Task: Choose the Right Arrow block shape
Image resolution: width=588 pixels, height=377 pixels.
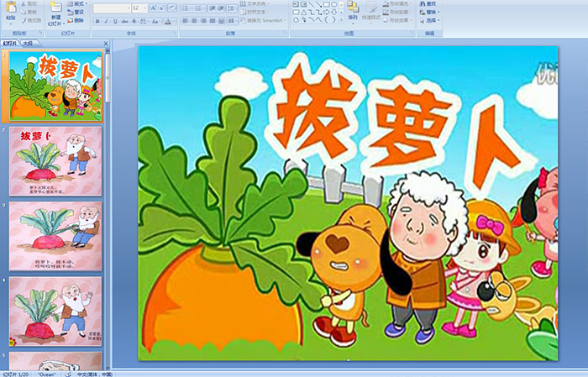Action: coord(326,12)
